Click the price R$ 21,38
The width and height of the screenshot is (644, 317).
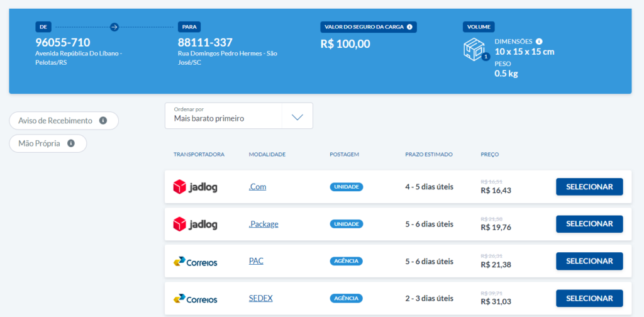[x=496, y=265]
